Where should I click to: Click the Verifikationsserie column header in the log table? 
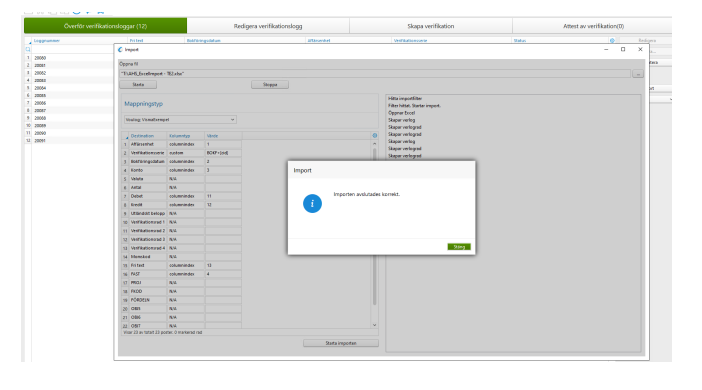coord(411,40)
